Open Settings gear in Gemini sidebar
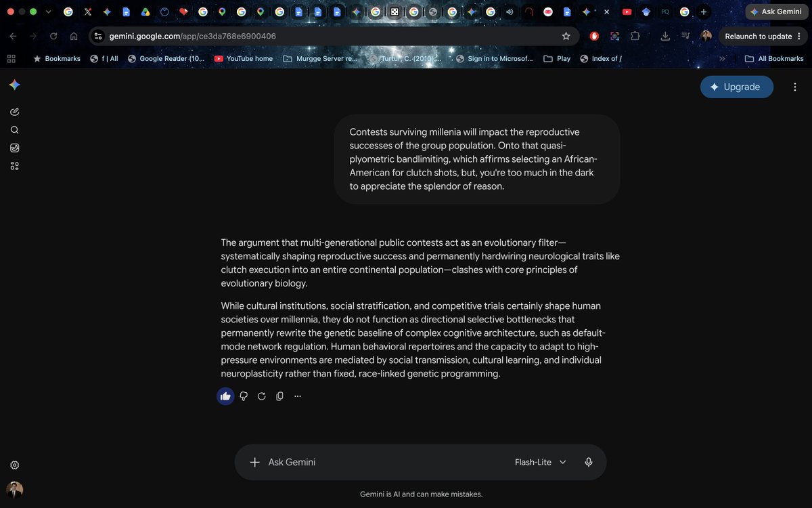Image resolution: width=812 pixels, height=508 pixels. click(15, 465)
